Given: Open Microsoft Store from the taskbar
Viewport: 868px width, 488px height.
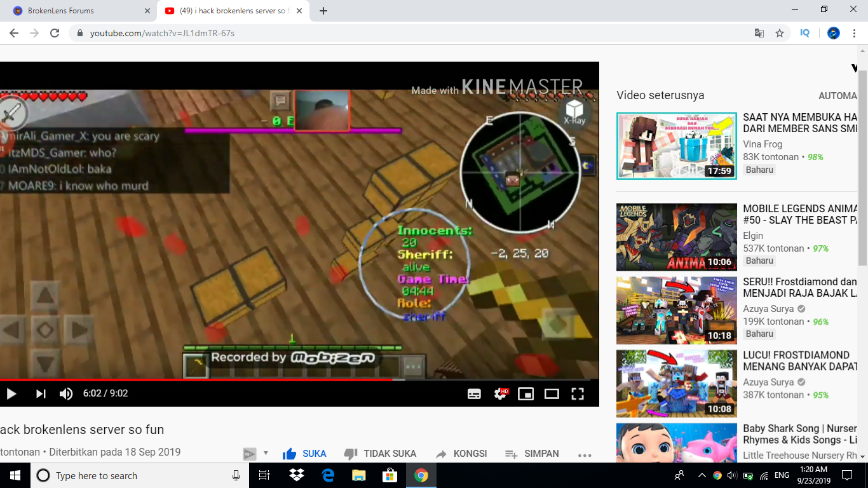Looking at the screenshot, I should [x=390, y=475].
